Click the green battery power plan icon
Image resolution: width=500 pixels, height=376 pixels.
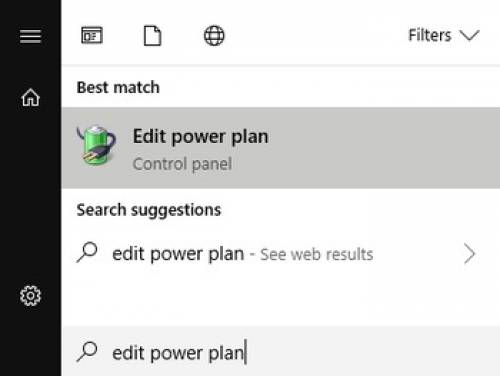[96, 145]
